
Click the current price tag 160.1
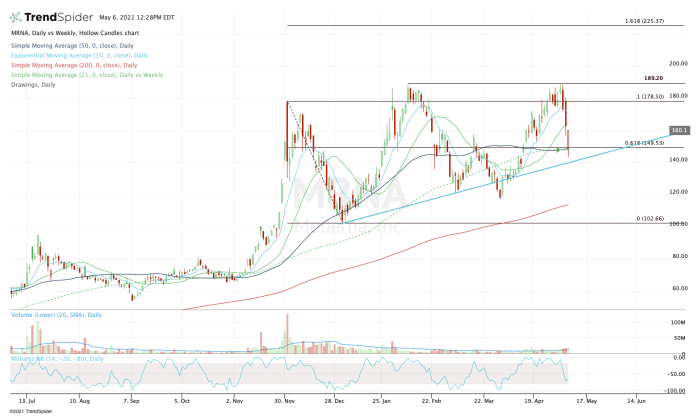679,130
